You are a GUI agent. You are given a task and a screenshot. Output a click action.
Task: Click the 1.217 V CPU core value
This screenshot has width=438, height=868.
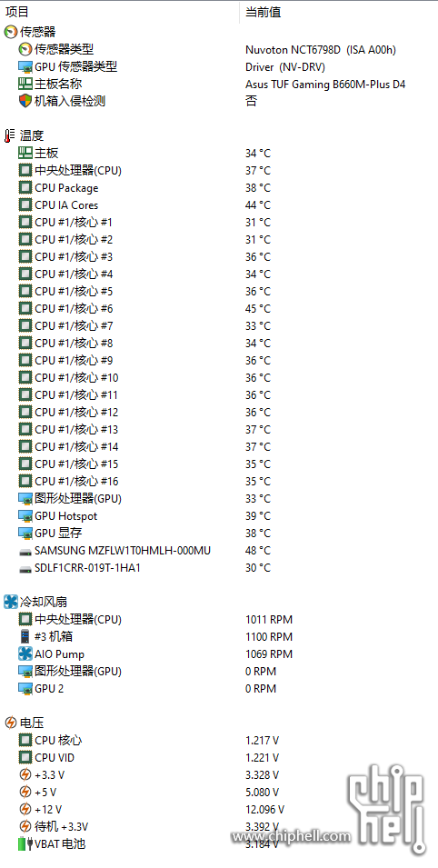tap(263, 741)
